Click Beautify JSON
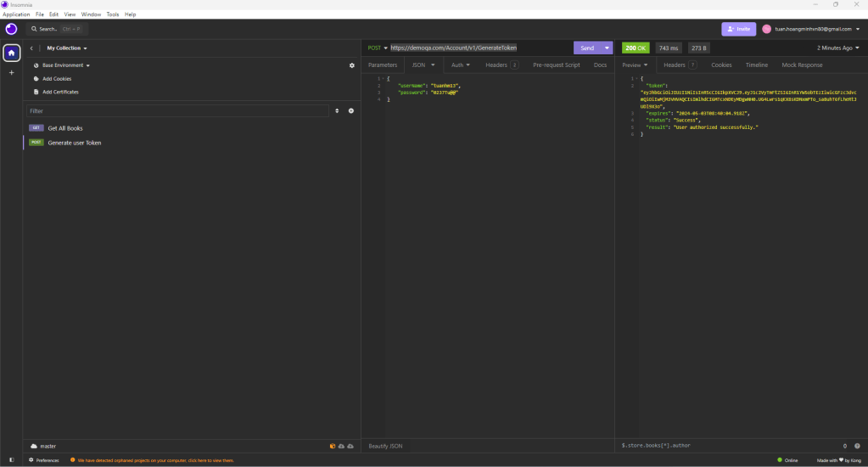 (385, 446)
